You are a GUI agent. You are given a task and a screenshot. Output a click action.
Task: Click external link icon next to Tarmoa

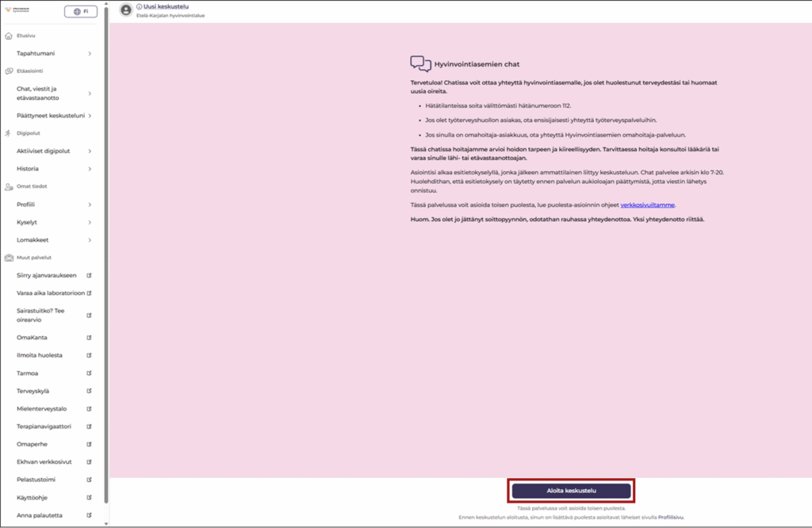click(x=90, y=373)
